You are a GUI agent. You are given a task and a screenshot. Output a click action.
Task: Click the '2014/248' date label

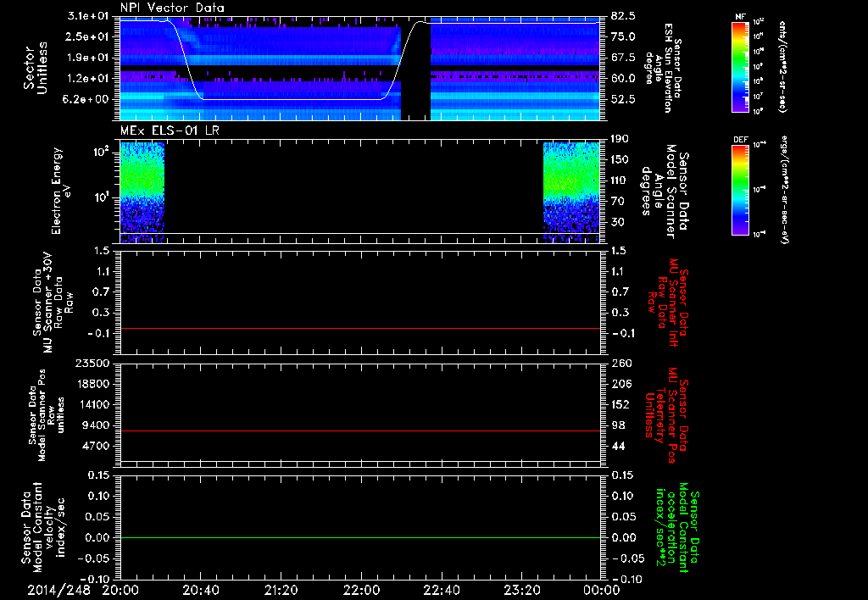click(x=58, y=590)
